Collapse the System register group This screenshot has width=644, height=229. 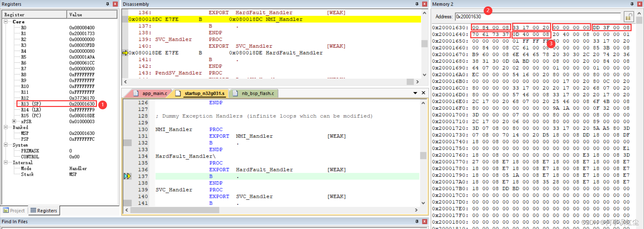[x=6, y=145]
